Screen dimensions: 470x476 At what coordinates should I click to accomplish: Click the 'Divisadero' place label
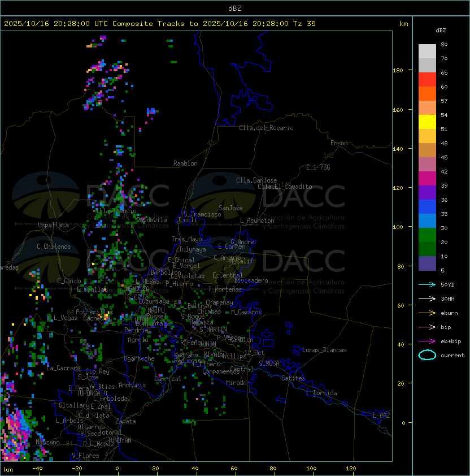click(x=251, y=280)
